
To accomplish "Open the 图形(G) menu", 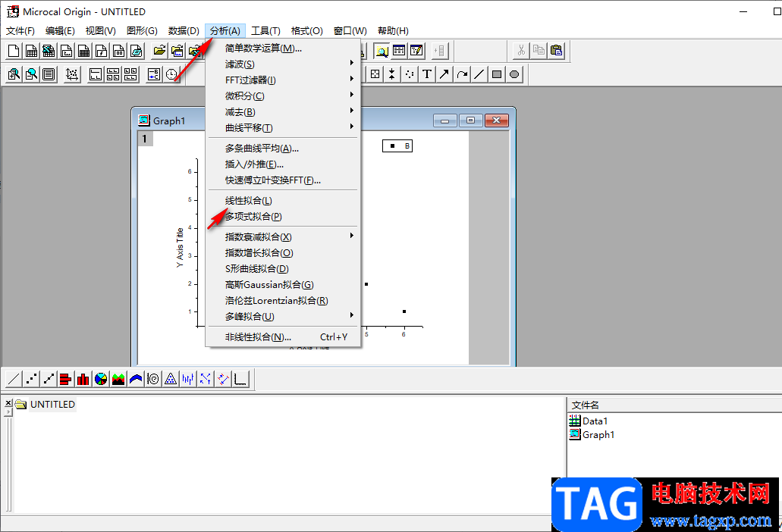I will [142, 31].
